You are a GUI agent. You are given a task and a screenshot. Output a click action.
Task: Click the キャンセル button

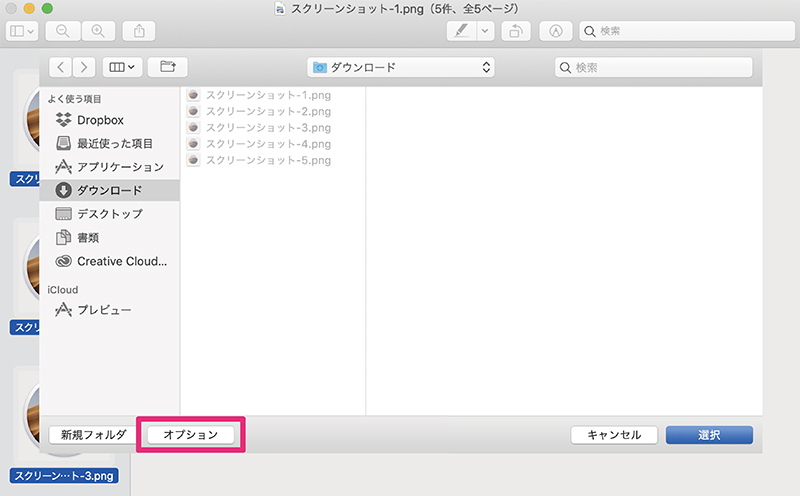[x=614, y=435]
